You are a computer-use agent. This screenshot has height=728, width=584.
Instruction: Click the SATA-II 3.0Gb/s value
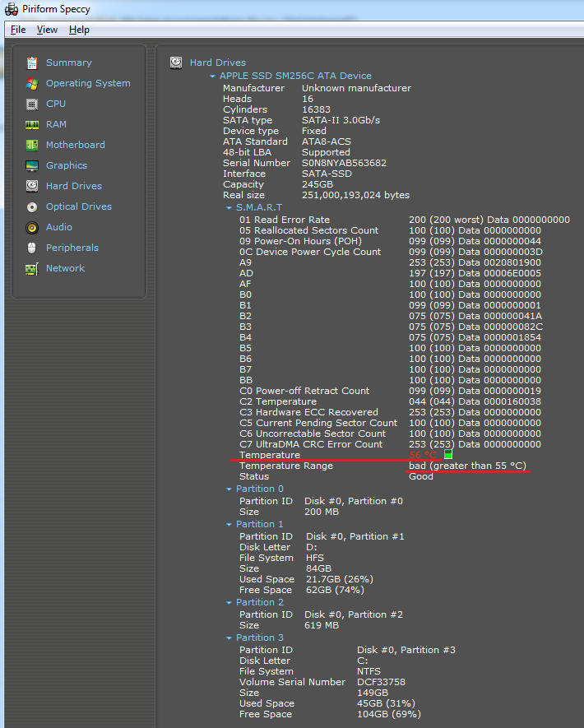(341, 120)
